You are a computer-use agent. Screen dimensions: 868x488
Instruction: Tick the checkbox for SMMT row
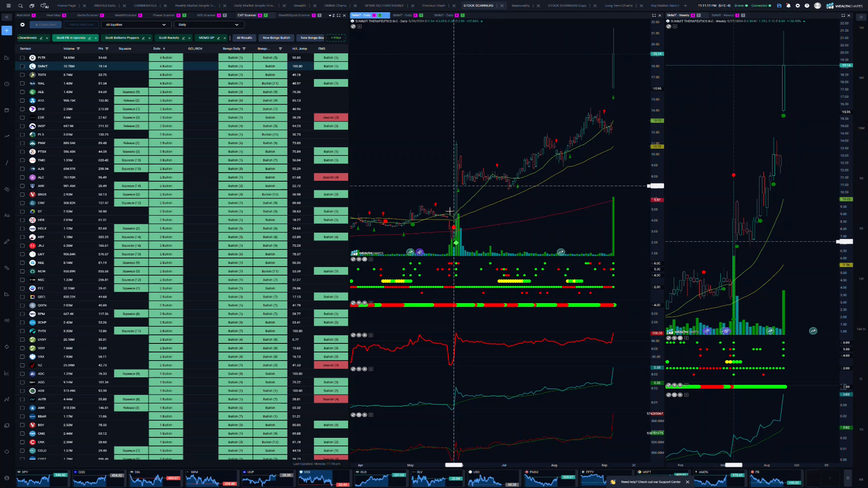point(22,66)
